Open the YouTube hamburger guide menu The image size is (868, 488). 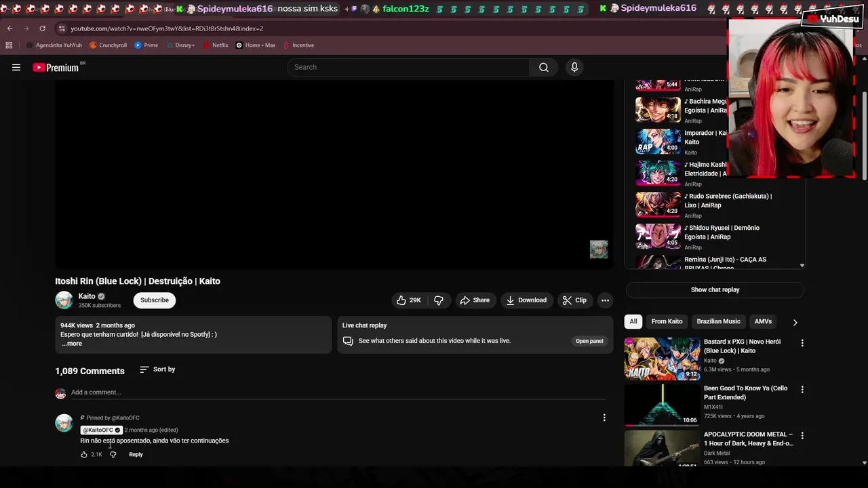[16, 67]
